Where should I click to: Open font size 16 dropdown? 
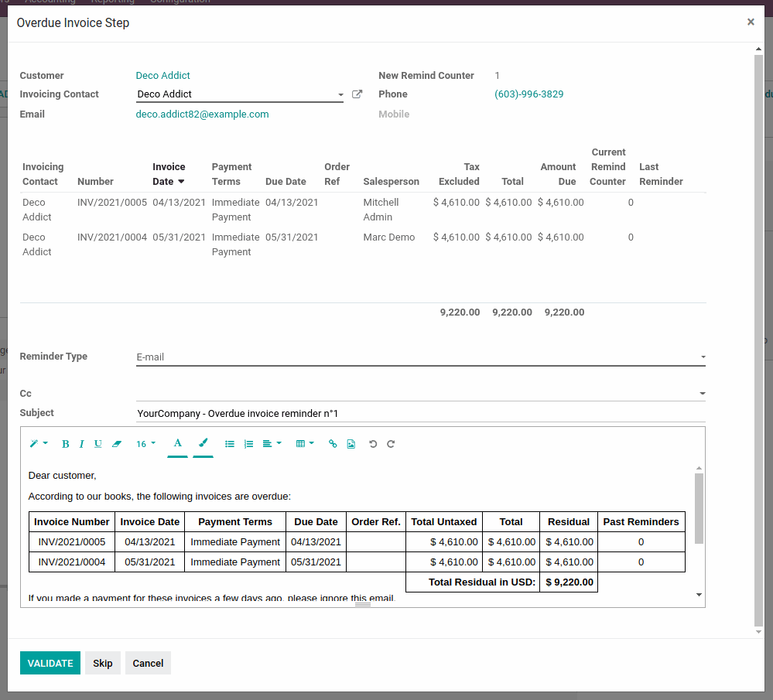[x=145, y=444]
